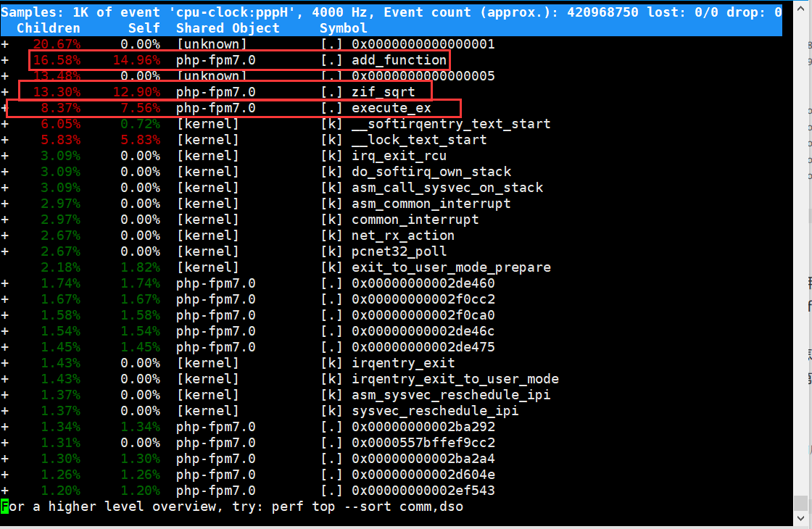
Task: Select the 0x00000000002de46c address
Action: (x=423, y=331)
